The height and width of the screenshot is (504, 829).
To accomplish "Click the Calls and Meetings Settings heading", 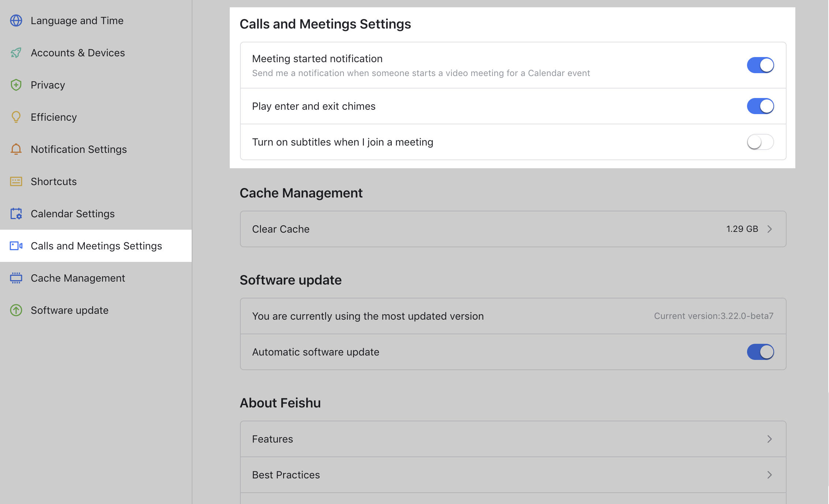I will (x=325, y=24).
